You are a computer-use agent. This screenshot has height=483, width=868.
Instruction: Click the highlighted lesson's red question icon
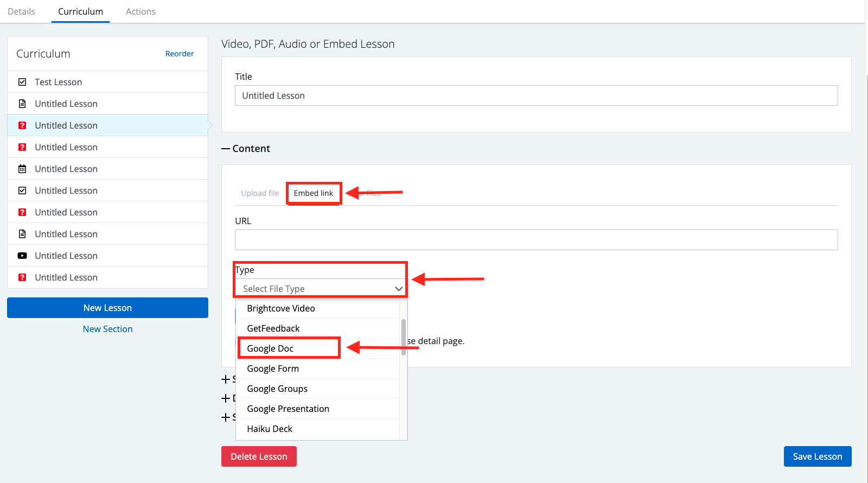22,125
